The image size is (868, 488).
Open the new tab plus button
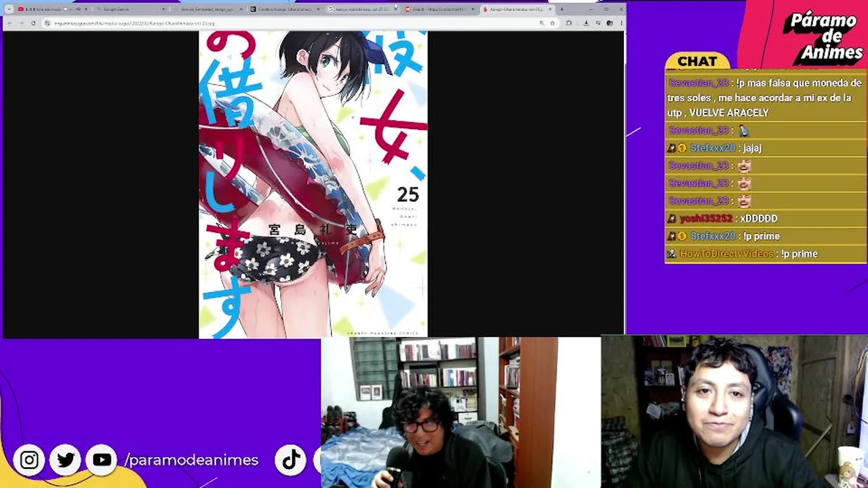[561, 9]
